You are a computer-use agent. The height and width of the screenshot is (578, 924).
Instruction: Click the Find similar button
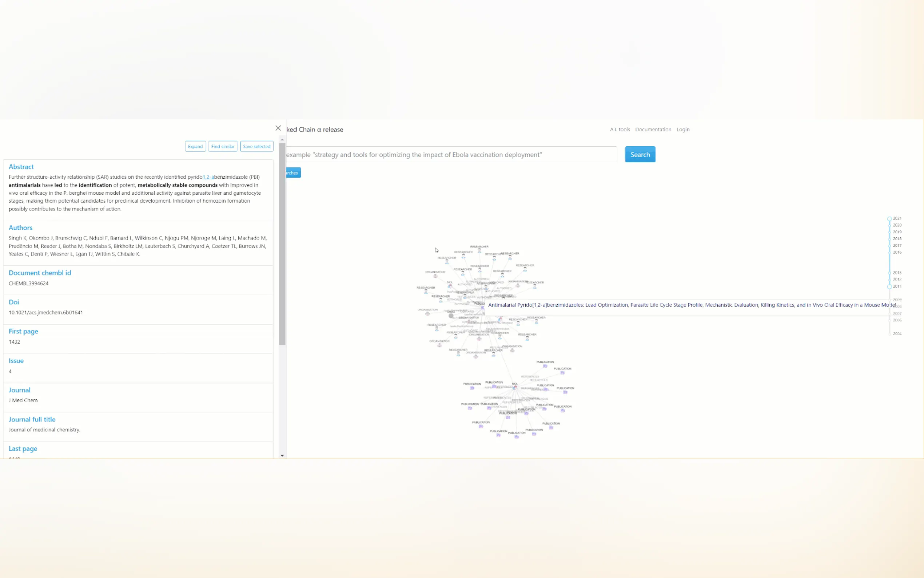[223, 146]
